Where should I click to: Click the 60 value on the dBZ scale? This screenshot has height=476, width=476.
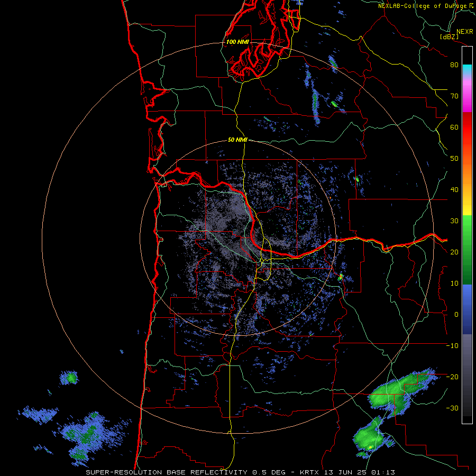click(454, 127)
